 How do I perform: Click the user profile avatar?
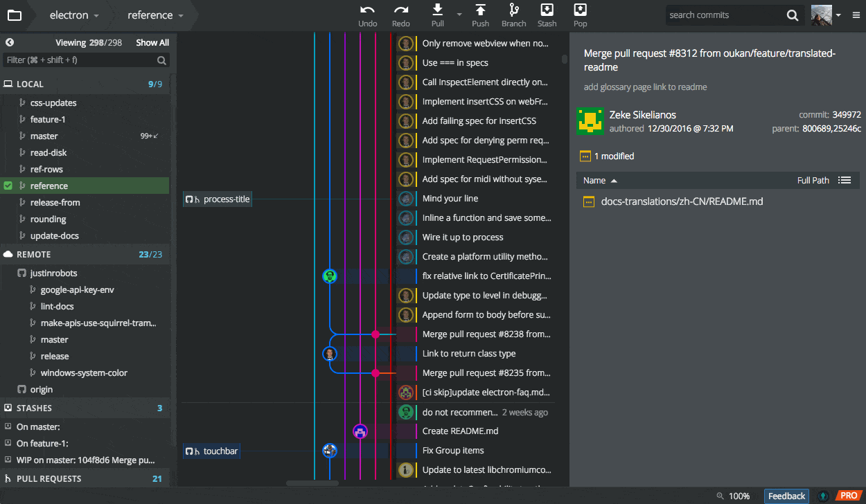pos(822,15)
